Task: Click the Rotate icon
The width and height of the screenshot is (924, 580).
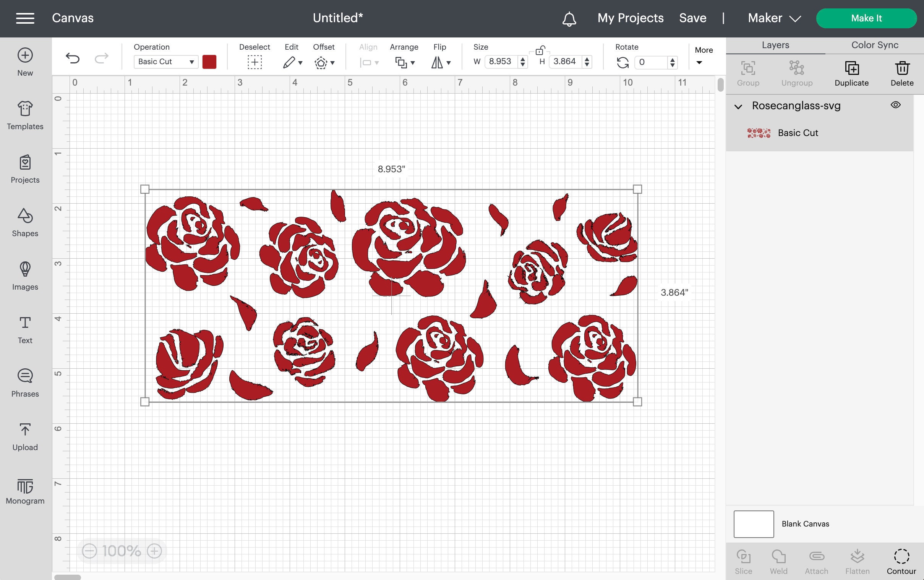Action: click(x=622, y=63)
